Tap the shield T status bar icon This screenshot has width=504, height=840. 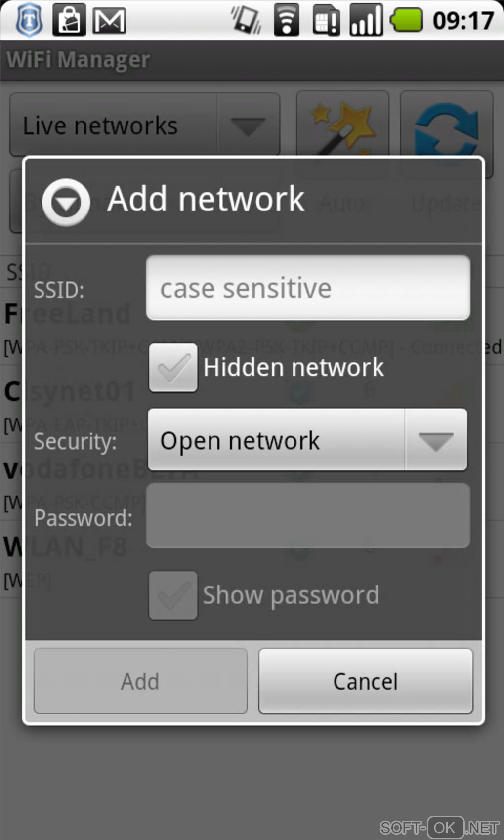(29, 20)
